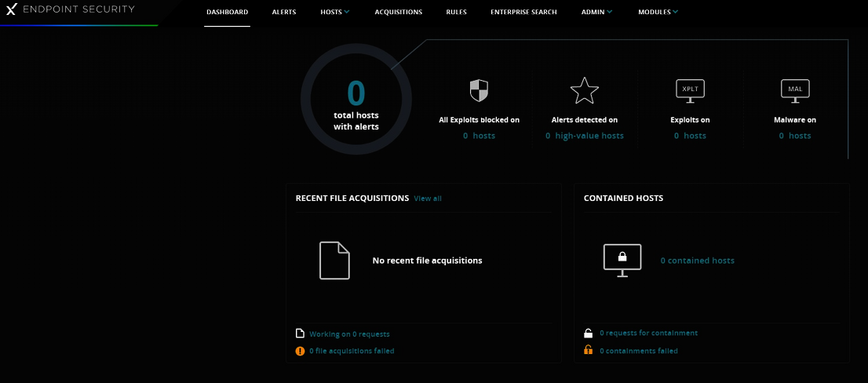The image size is (868, 383).
Task: Click the Recent File Acquisitions heading
Action: coord(352,198)
